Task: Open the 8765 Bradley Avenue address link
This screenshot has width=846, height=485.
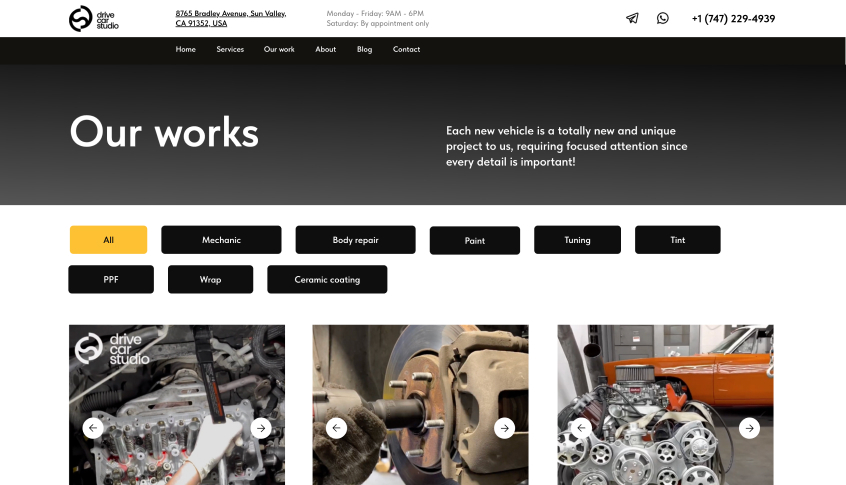Action: click(231, 18)
